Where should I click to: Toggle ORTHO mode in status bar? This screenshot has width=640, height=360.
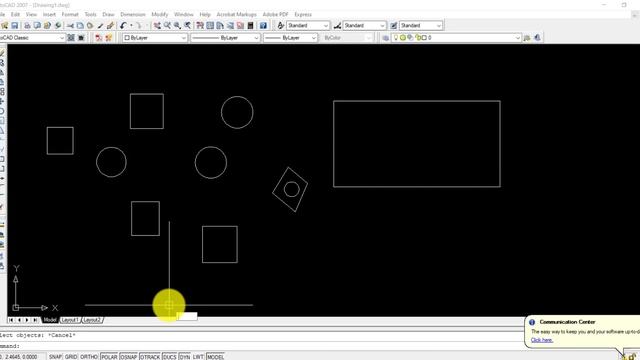coord(89,357)
